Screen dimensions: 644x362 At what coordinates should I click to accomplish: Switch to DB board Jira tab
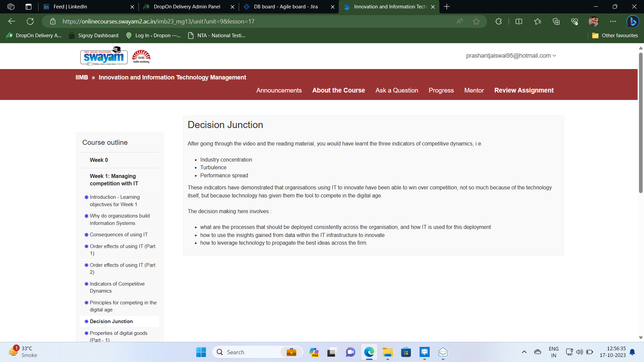(x=288, y=7)
